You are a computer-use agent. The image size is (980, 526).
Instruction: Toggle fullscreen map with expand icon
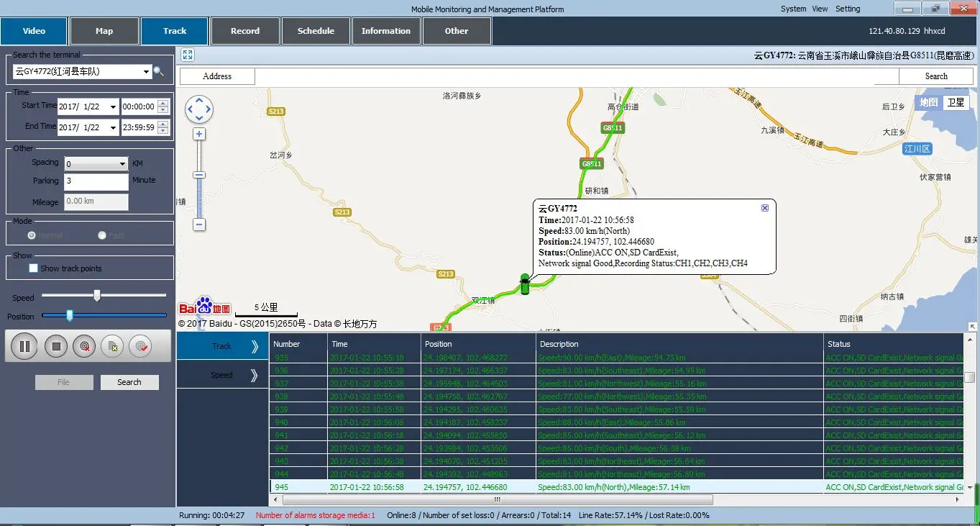pyautogui.click(x=187, y=55)
